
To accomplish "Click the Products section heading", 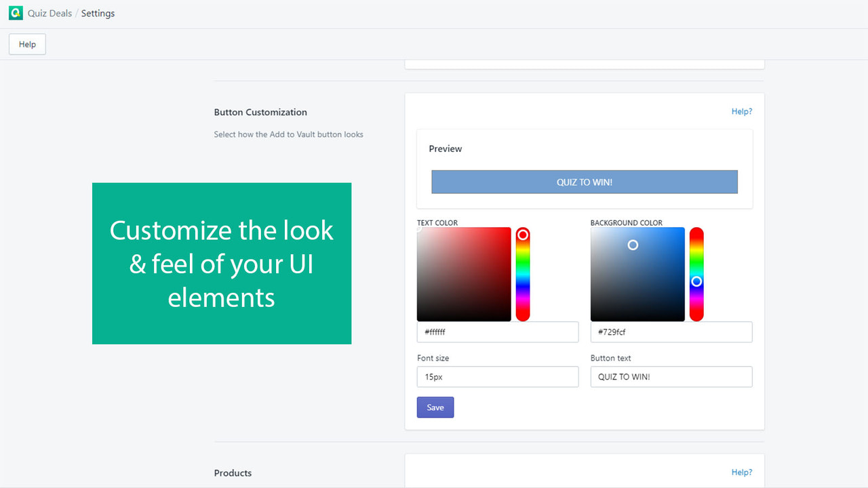I will (x=233, y=472).
